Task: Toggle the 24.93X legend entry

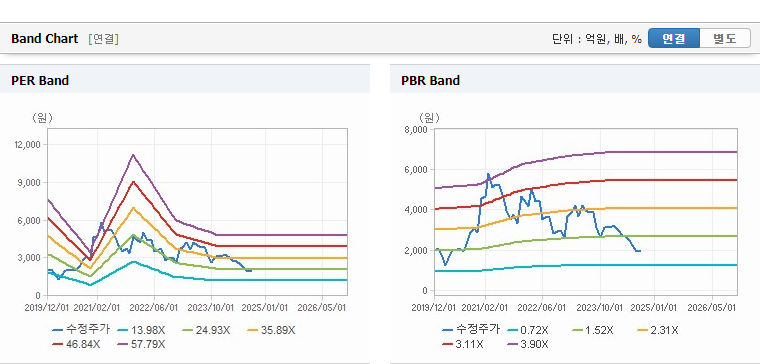Action: [x=206, y=330]
